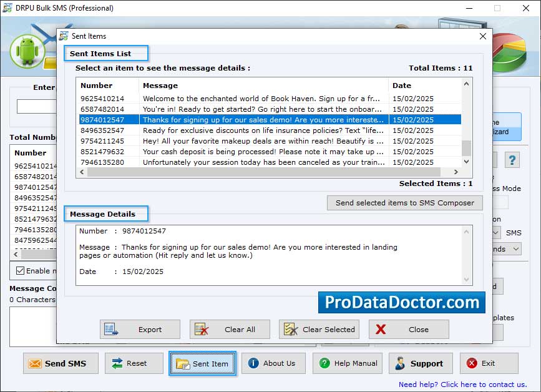Open the blue question mark help icon
541x392 pixels.
click(x=512, y=160)
